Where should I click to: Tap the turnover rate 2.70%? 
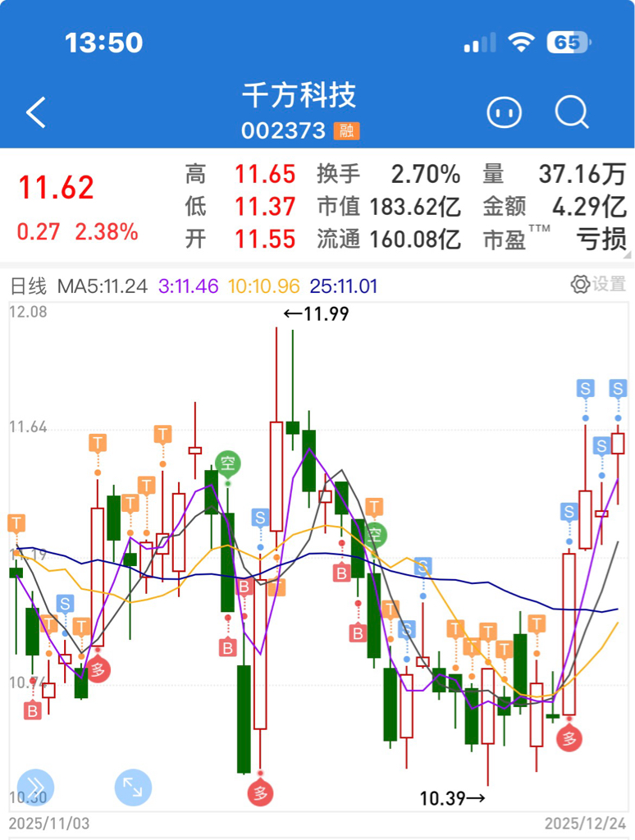[426, 174]
